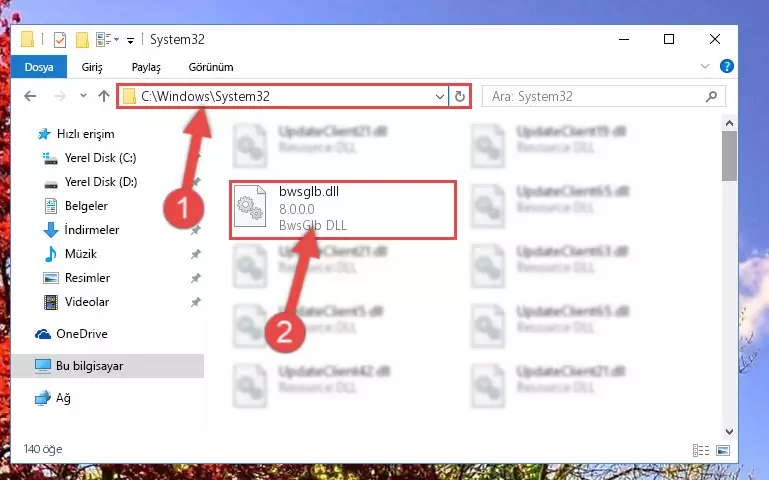Image resolution: width=769 pixels, height=480 pixels.
Task: Switch to the Paylaş ribbon tab
Action: coord(146,67)
